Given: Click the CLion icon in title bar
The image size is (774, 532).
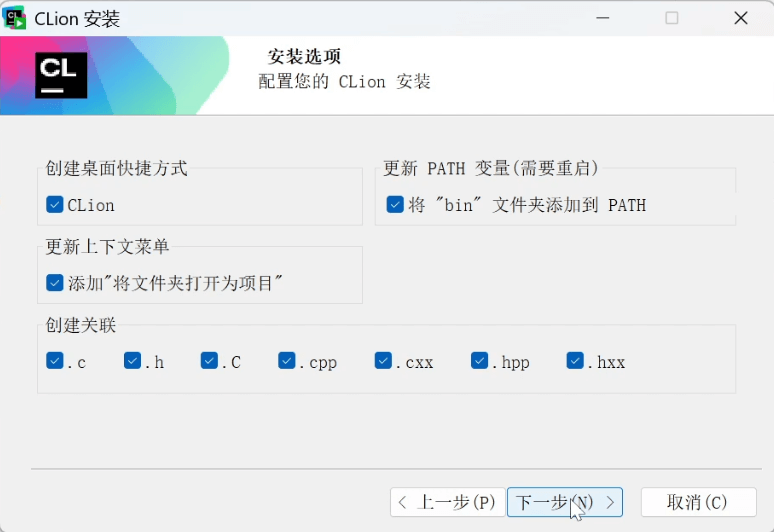Looking at the screenshot, I should (x=15, y=18).
